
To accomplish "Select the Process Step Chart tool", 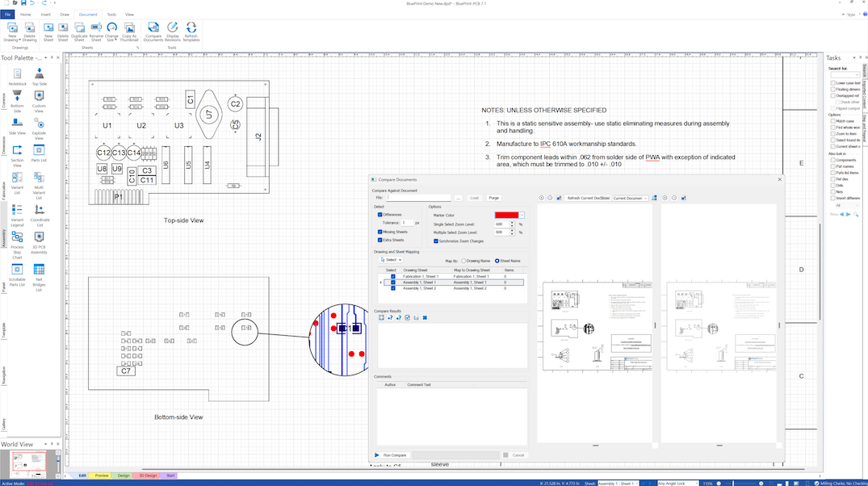I will click(x=17, y=245).
